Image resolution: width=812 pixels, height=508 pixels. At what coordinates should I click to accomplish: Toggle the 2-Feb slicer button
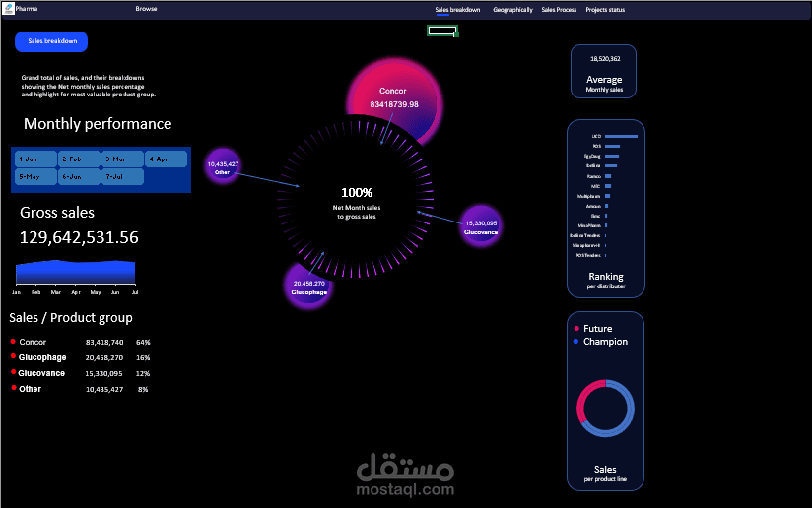tap(79, 159)
